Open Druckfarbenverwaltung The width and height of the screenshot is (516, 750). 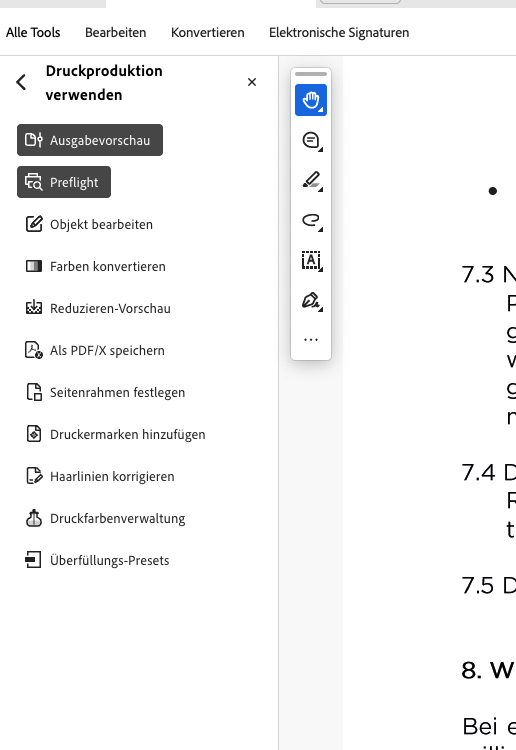pyautogui.click(x=105, y=518)
